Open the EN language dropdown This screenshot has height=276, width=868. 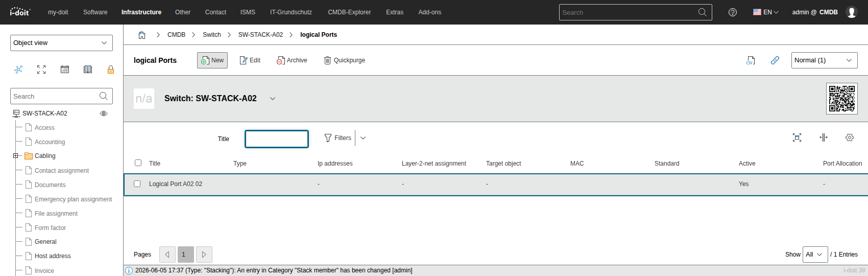coord(766,12)
